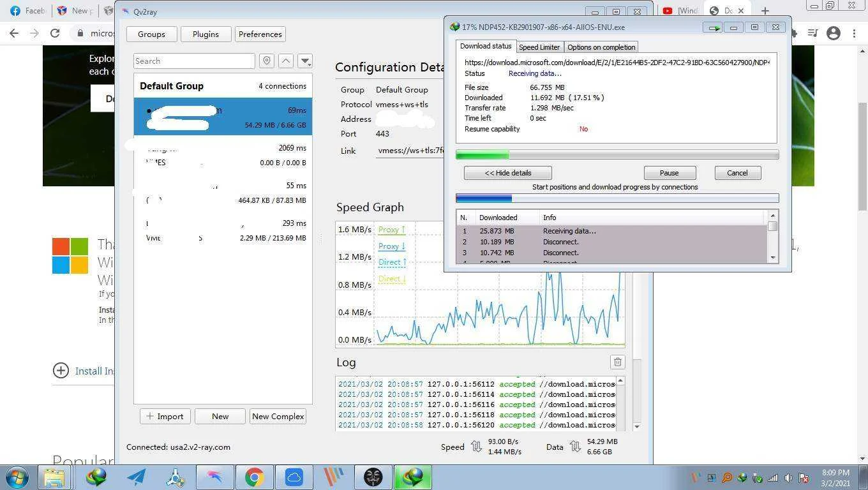
Task: Click the Downloaded column header in IDM
Action: [507, 218]
